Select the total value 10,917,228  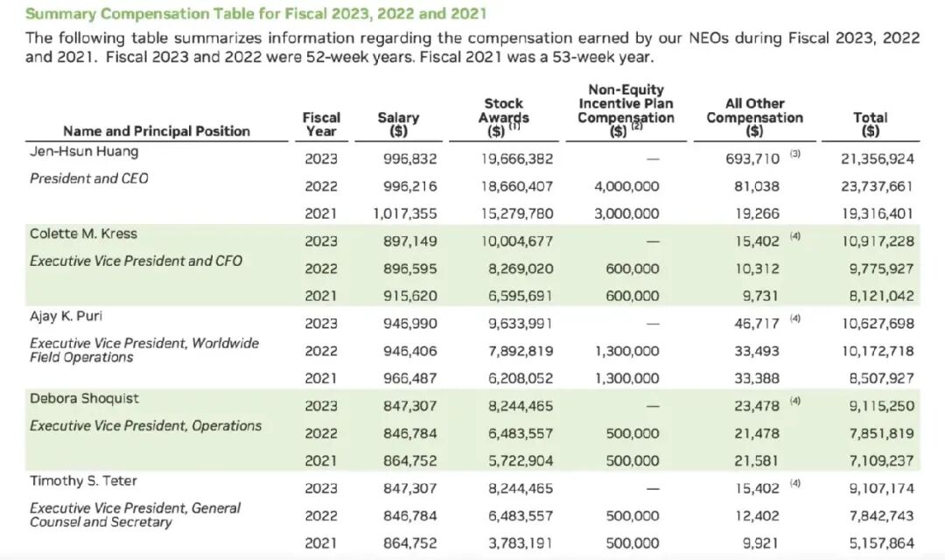[x=878, y=241]
